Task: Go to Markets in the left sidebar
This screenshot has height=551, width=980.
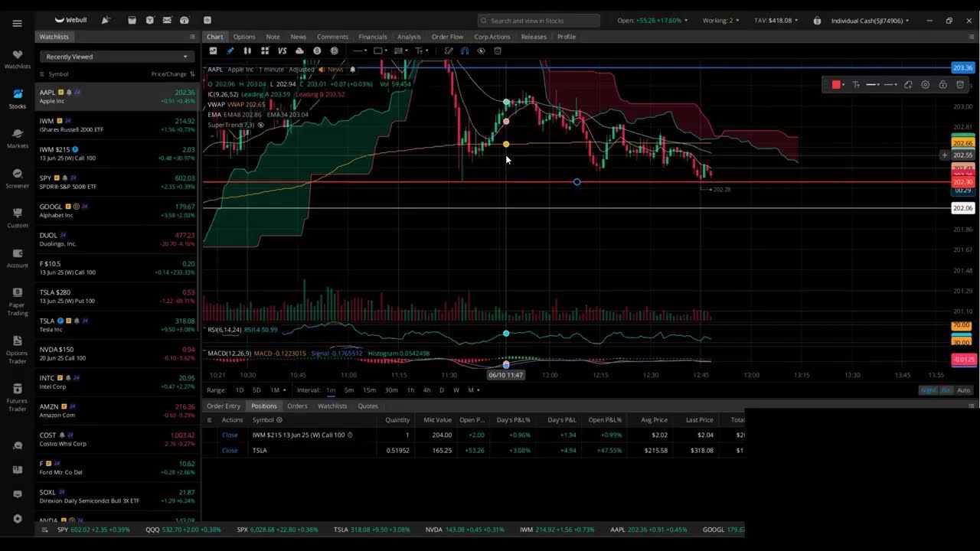Action: (18, 138)
